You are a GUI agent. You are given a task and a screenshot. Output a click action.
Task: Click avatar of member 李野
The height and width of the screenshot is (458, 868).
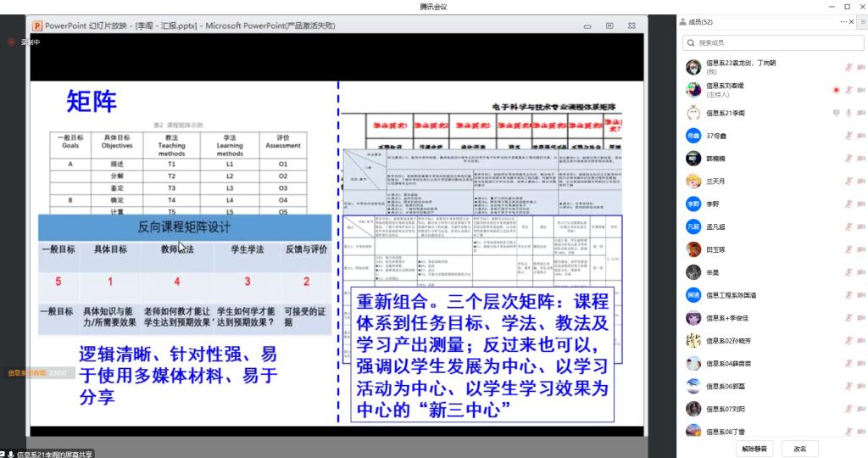[x=693, y=204]
